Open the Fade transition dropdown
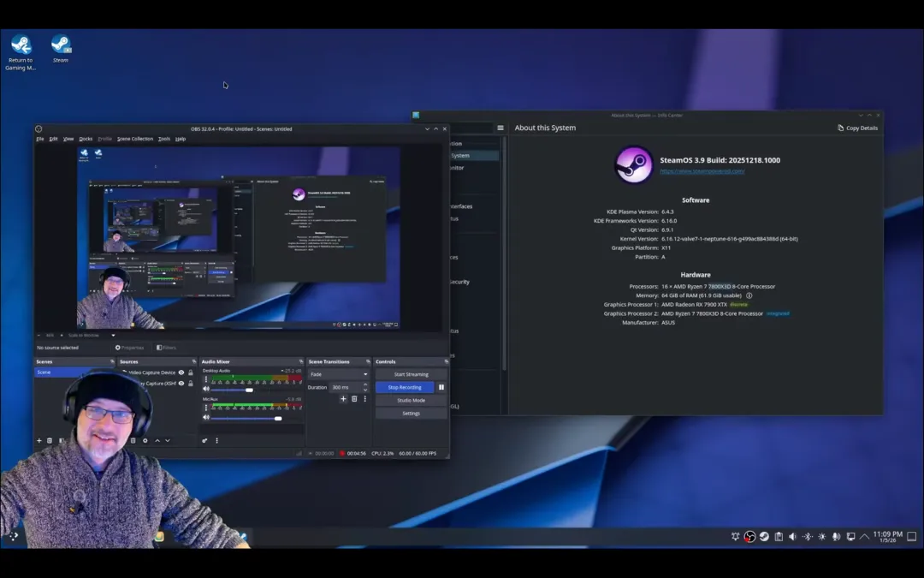 (x=339, y=374)
